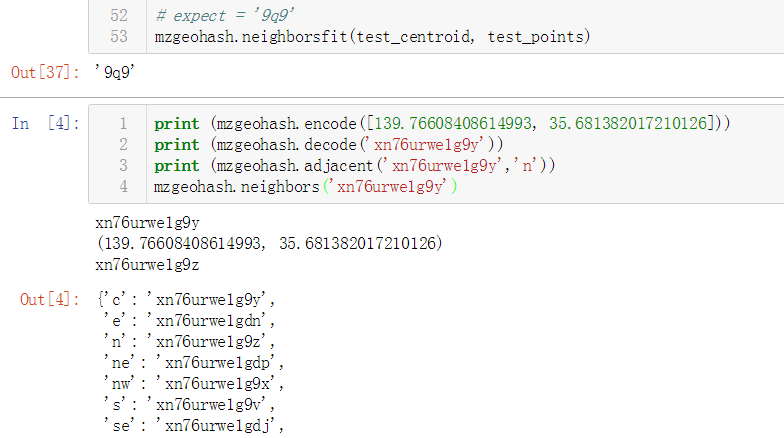The image size is (784, 438).
Task: Place cursor in mzgeohash.decode code line
Action: pos(328,144)
